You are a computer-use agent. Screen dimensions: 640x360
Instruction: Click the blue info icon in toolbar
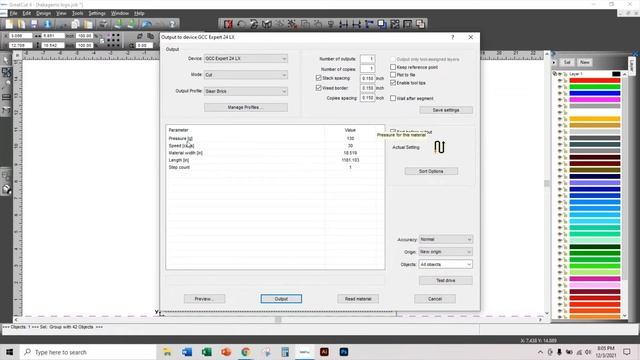pyautogui.click(x=47, y=24)
